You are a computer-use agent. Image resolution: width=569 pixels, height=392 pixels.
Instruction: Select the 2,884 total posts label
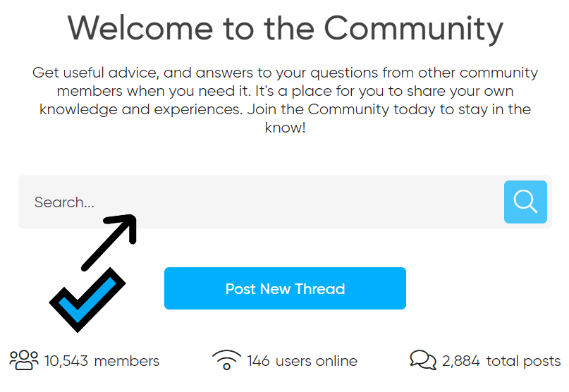tap(501, 361)
